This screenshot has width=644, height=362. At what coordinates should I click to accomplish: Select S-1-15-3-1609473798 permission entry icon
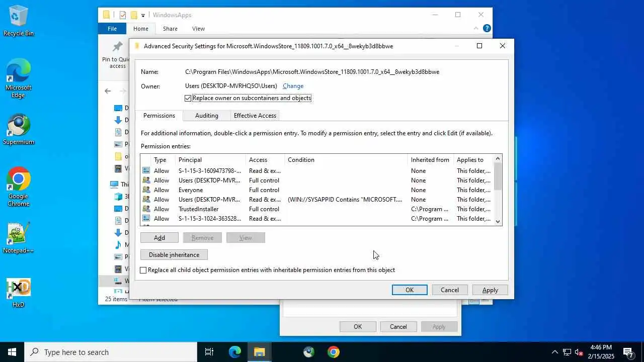146,171
